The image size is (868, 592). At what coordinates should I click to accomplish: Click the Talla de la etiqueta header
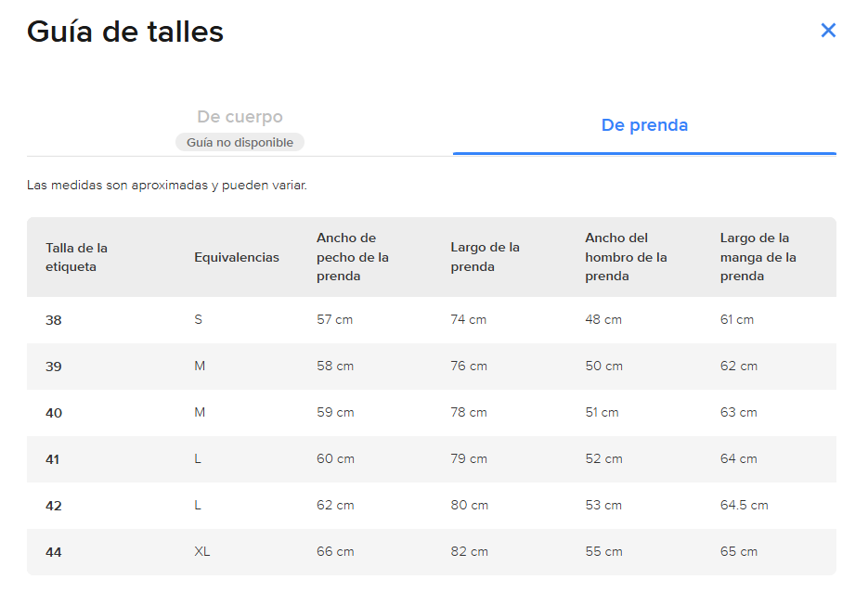(x=76, y=257)
